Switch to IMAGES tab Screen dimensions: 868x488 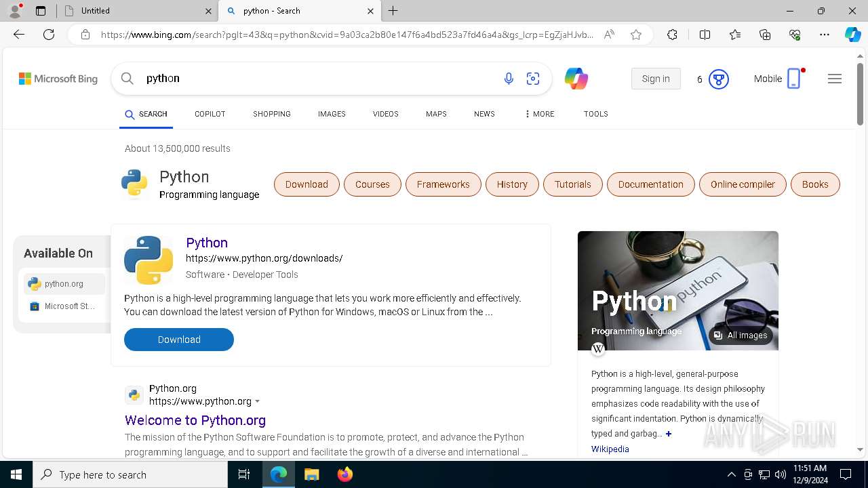tap(332, 114)
